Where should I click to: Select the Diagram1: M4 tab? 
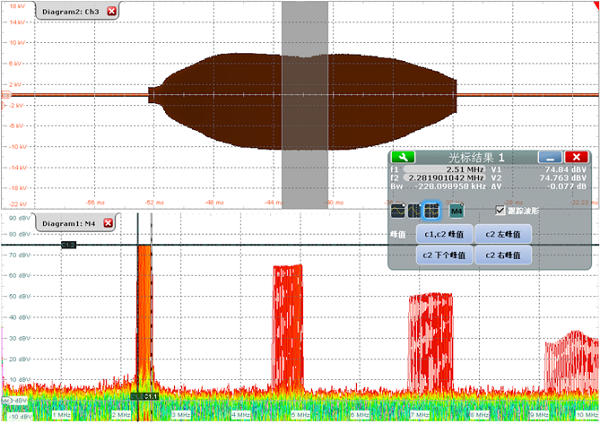(x=68, y=223)
